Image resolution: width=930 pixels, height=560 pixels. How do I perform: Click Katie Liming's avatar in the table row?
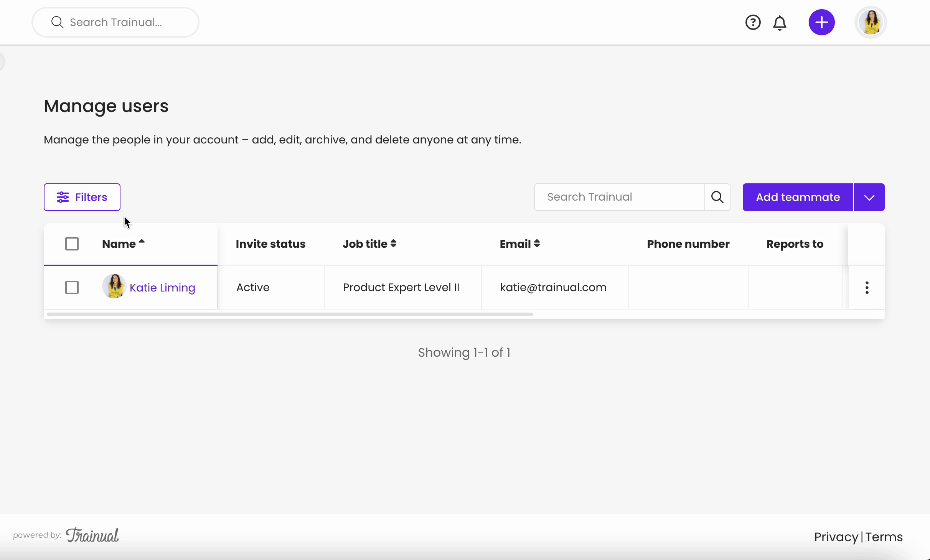point(114,287)
